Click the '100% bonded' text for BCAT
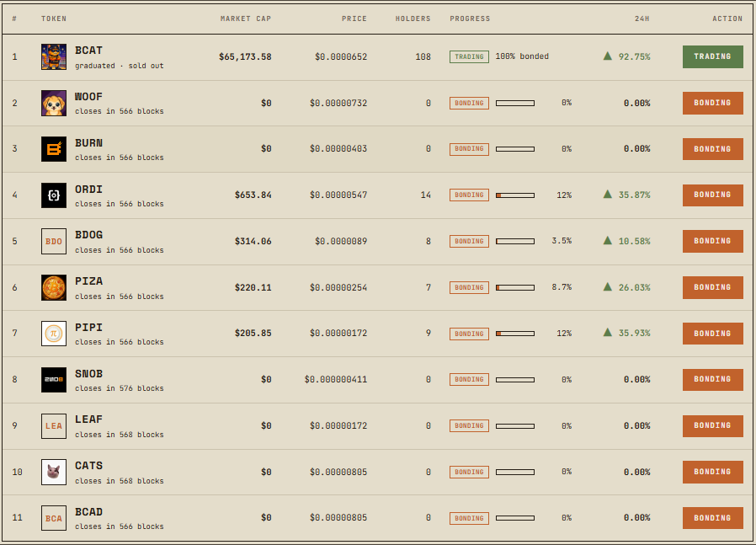Screen dimensions: 756x545 coord(522,56)
